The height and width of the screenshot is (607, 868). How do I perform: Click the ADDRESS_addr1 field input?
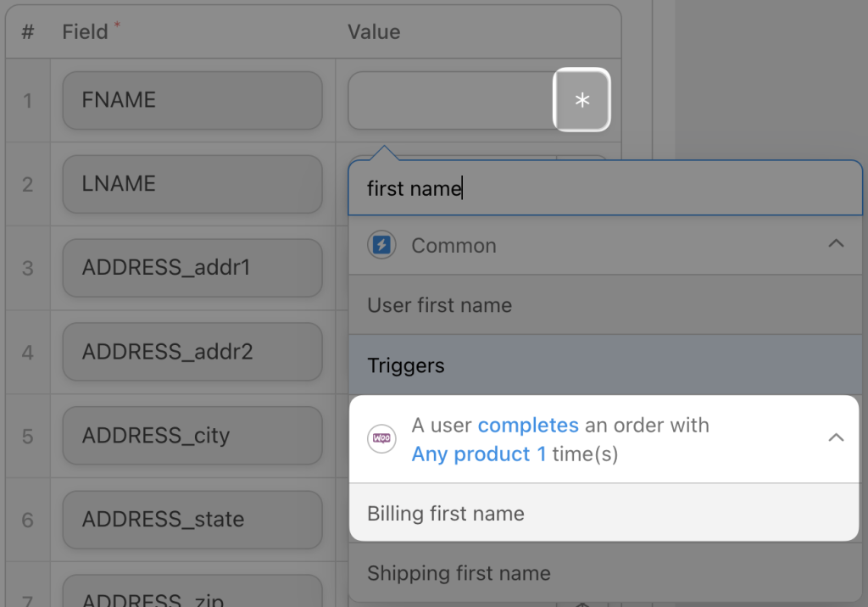pos(192,266)
